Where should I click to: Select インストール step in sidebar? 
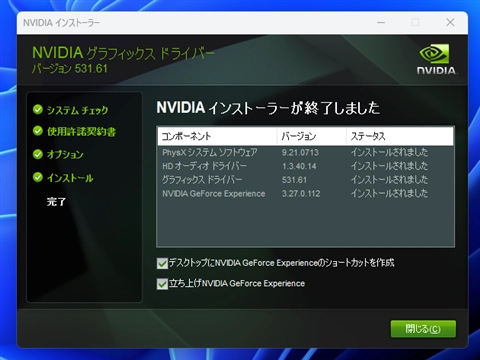pos(70,178)
